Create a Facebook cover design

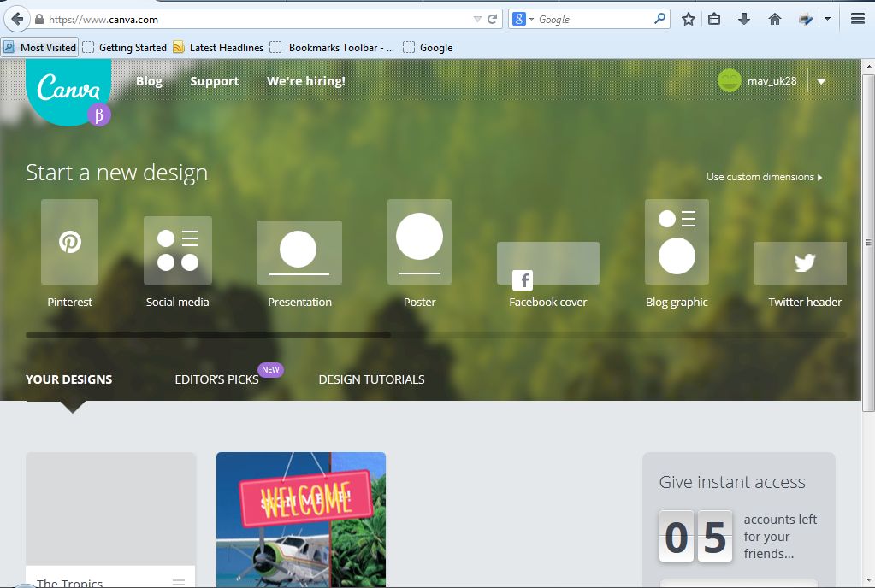pos(547,264)
